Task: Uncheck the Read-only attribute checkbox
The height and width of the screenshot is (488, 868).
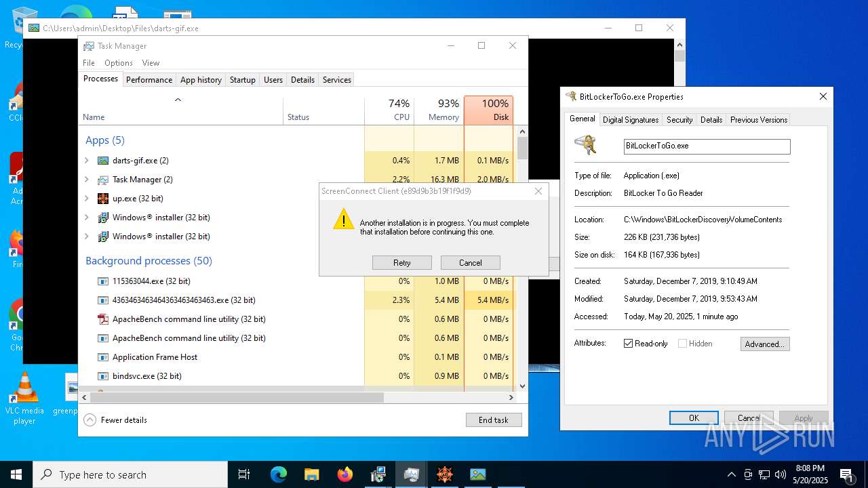Action: point(628,344)
